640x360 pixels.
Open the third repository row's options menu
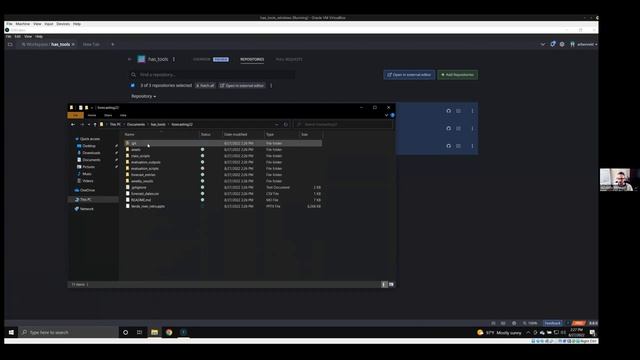[472, 146]
